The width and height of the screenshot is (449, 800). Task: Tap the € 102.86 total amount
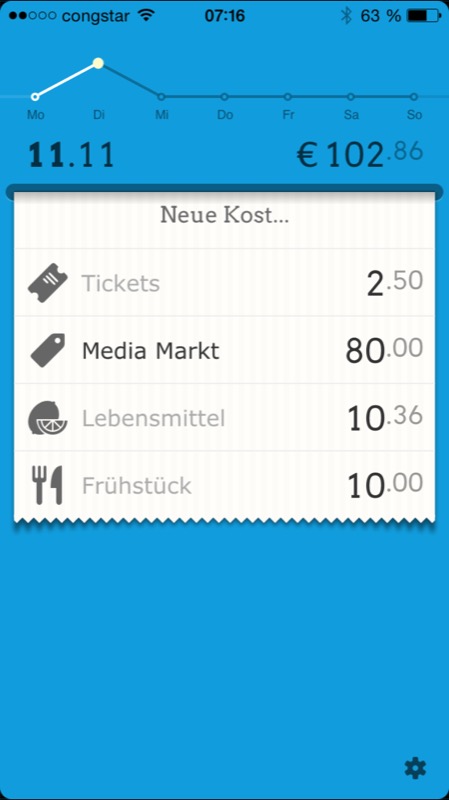pos(360,155)
